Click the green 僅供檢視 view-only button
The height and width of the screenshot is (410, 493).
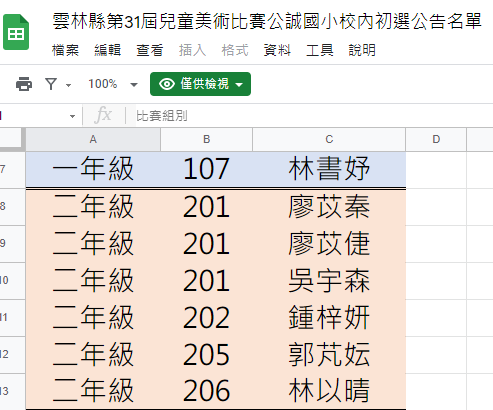click(x=200, y=84)
